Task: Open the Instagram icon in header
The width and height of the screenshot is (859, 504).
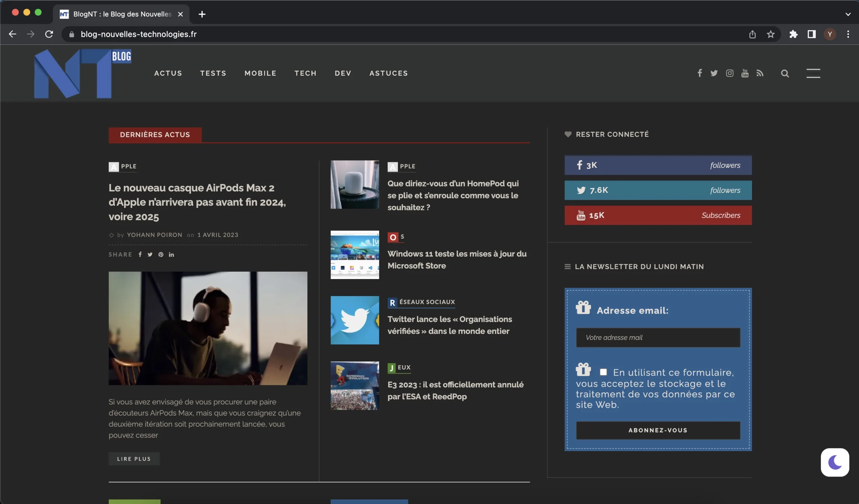Action: 729,73
